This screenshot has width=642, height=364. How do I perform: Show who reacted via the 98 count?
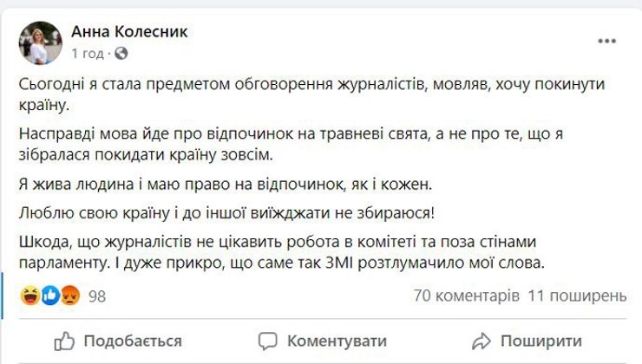click(x=97, y=296)
